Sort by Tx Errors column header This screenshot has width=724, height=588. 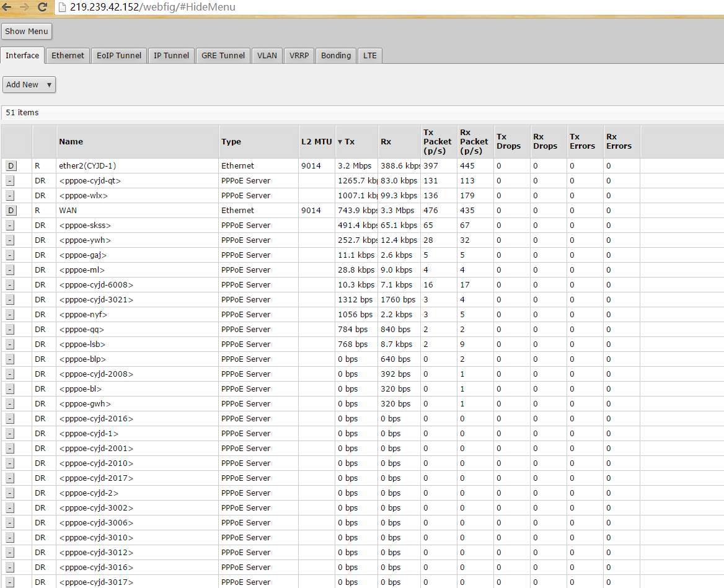[585, 142]
